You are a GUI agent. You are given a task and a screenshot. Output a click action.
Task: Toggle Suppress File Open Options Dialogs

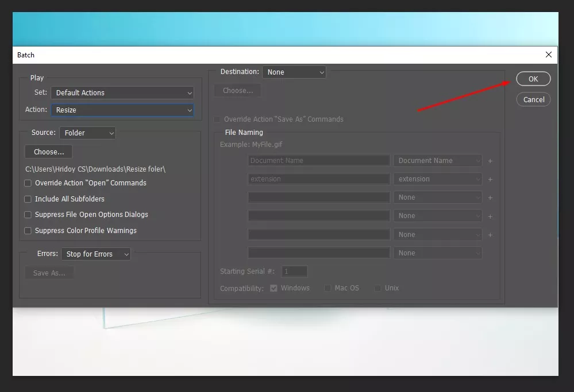click(28, 215)
